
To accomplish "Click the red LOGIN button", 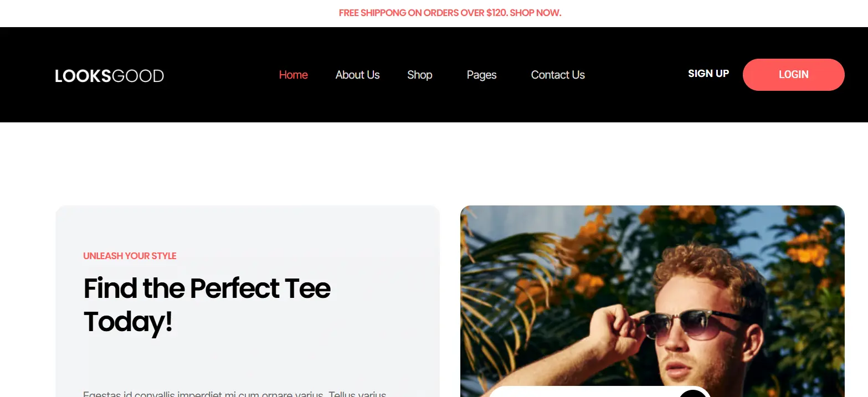I will click(793, 75).
